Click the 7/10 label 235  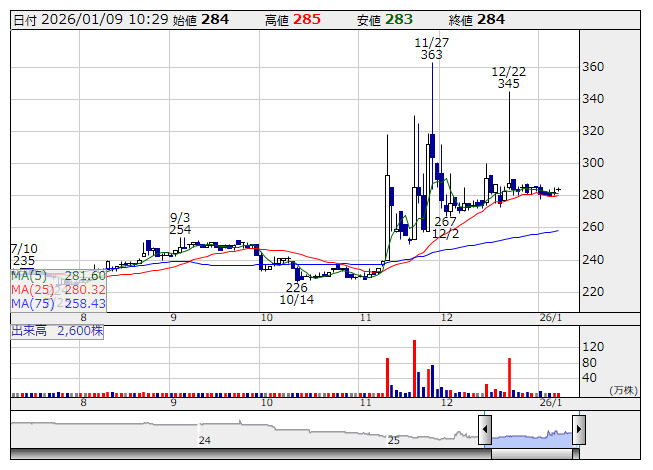[24, 260]
